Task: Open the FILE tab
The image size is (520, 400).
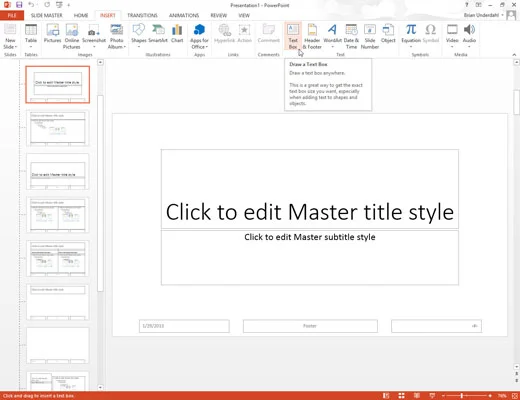Action: (x=12, y=15)
